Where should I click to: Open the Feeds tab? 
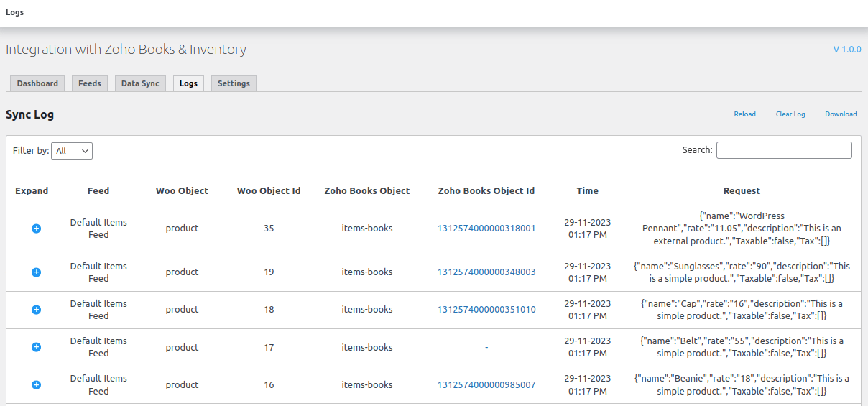pos(90,83)
